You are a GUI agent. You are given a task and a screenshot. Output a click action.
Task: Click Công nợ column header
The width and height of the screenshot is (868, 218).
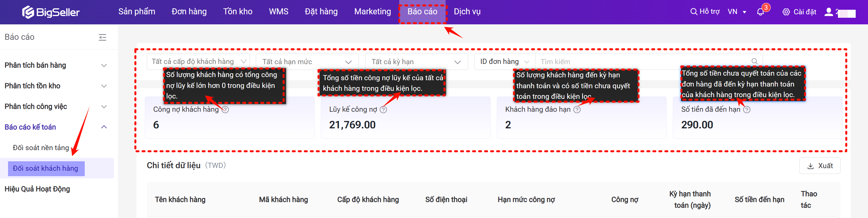[x=625, y=200]
